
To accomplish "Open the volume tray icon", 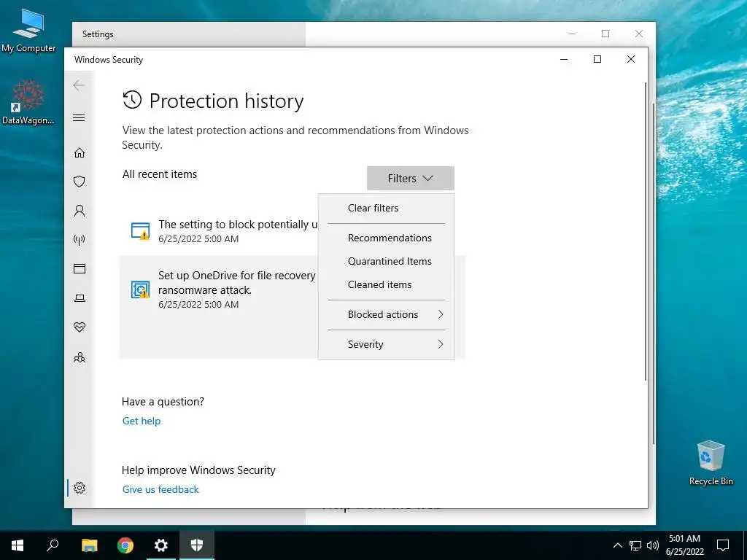I will [653, 545].
